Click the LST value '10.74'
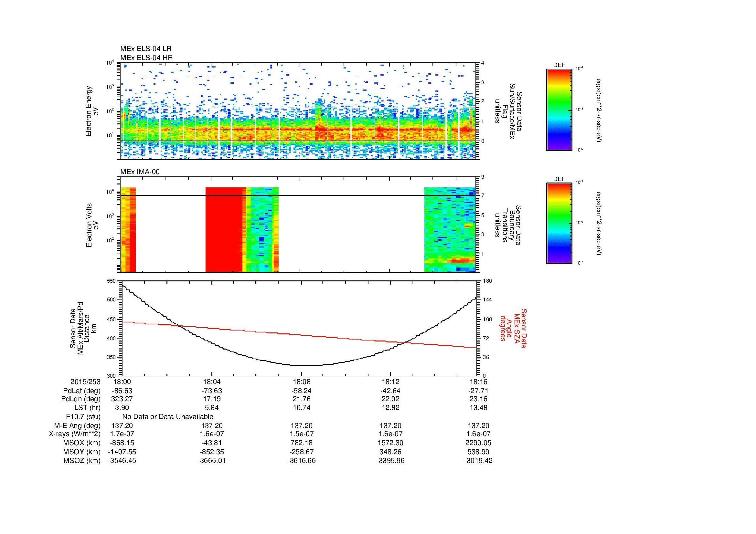Viewport: 756px width, 534px height. pyautogui.click(x=301, y=408)
